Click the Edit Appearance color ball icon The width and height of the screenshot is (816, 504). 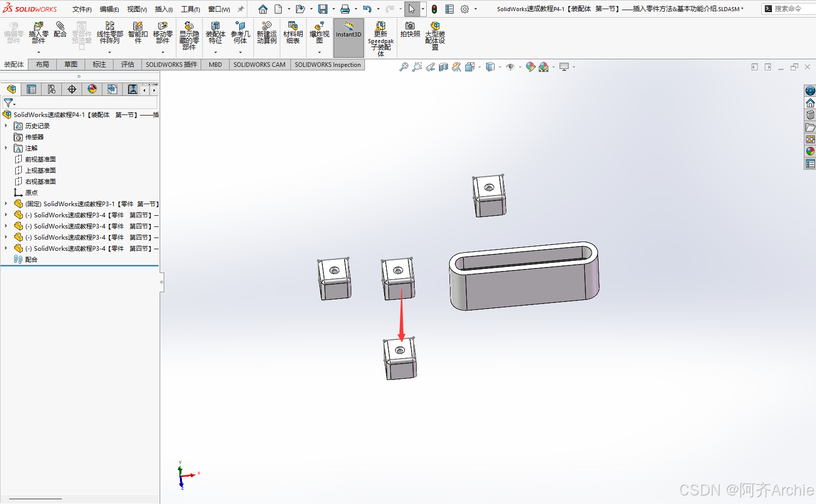tap(531, 67)
